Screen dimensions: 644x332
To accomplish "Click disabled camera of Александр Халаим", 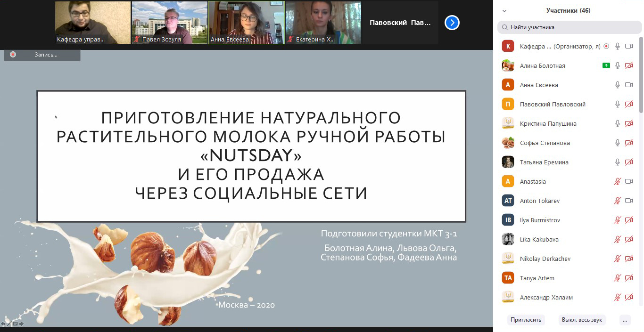I will [x=628, y=297].
